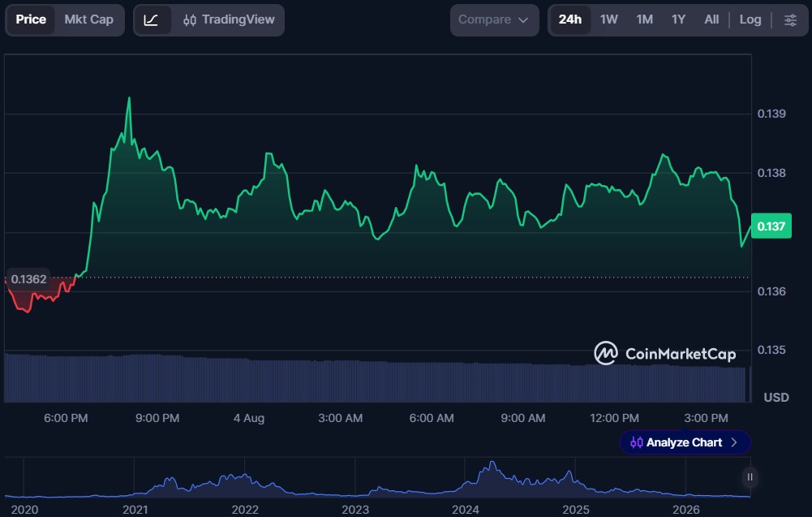Image resolution: width=812 pixels, height=517 pixels.
Task: Select the 1W time range
Action: click(x=608, y=19)
